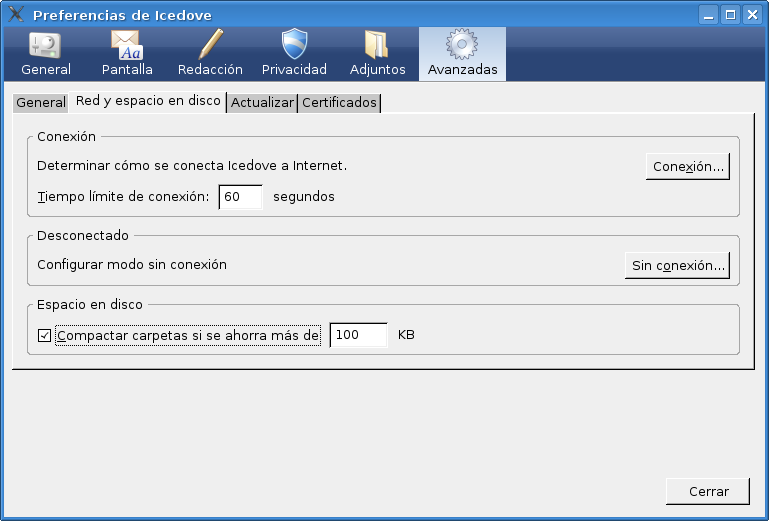The height and width of the screenshot is (521, 769).
Task: Toggle the Compactar carpetas checkbox
Action: pos(44,336)
